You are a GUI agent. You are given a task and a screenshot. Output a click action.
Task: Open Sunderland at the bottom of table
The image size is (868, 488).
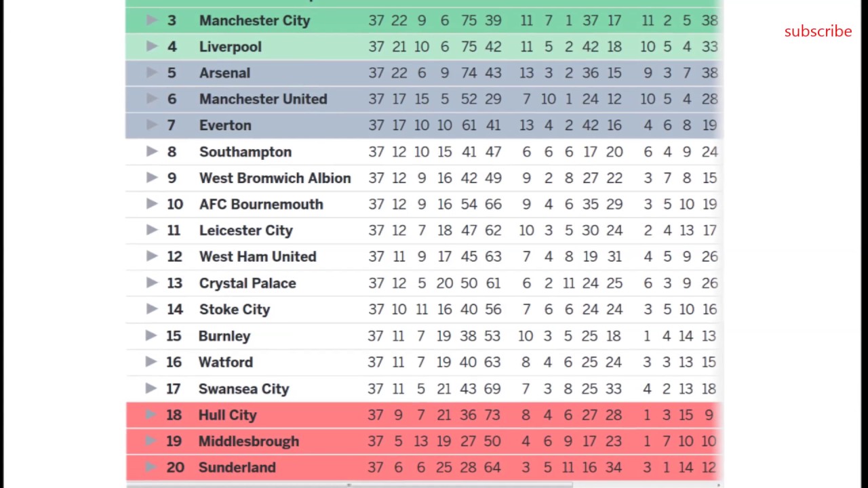pos(237,468)
